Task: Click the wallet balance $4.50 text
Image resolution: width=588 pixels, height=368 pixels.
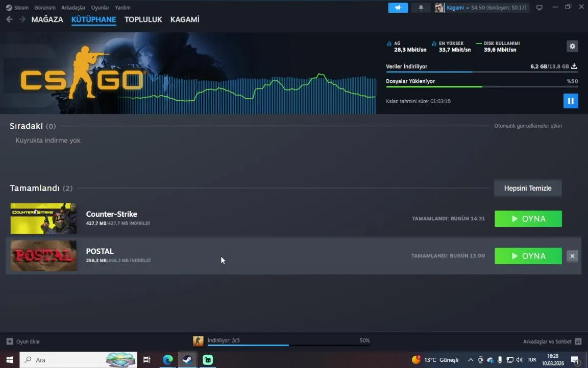Action: [499, 8]
